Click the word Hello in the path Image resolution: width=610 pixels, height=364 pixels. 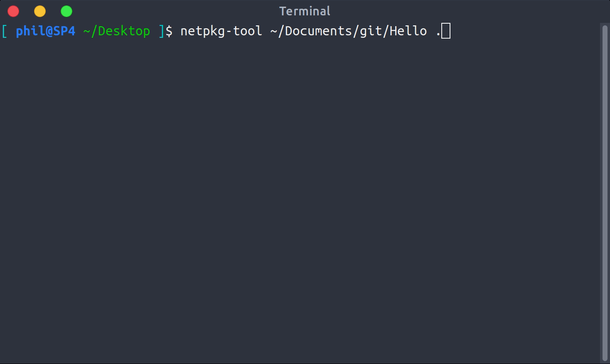pyautogui.click(x=408, y=31)
